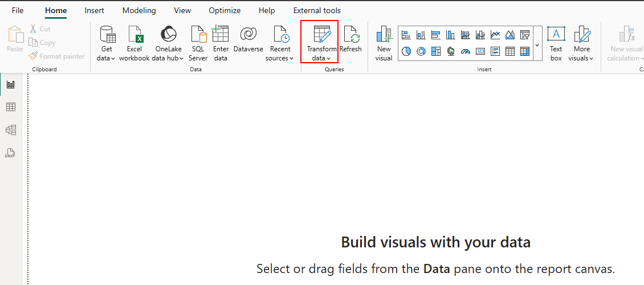
Task: Click the 'Queries' group label
Action: point(335,70)
